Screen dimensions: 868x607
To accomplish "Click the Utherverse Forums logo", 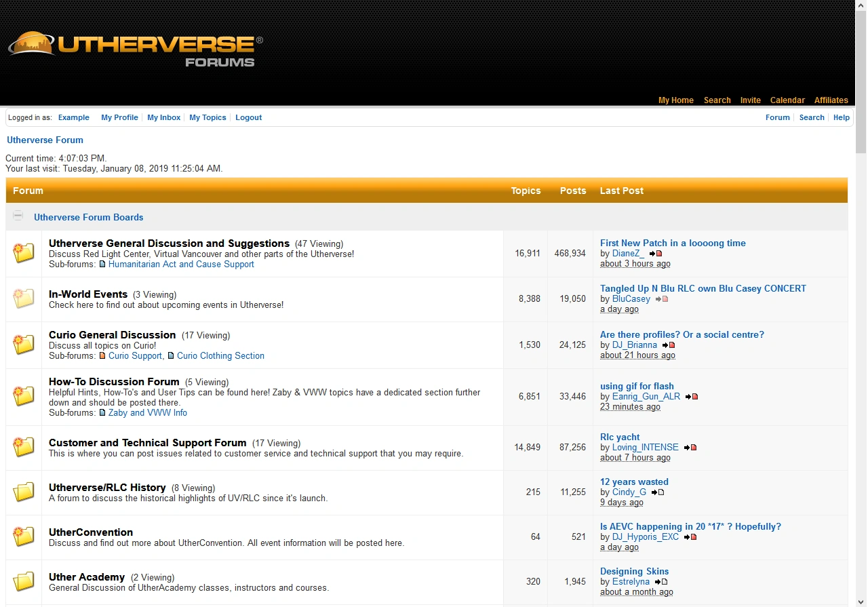I will [133, 45].
